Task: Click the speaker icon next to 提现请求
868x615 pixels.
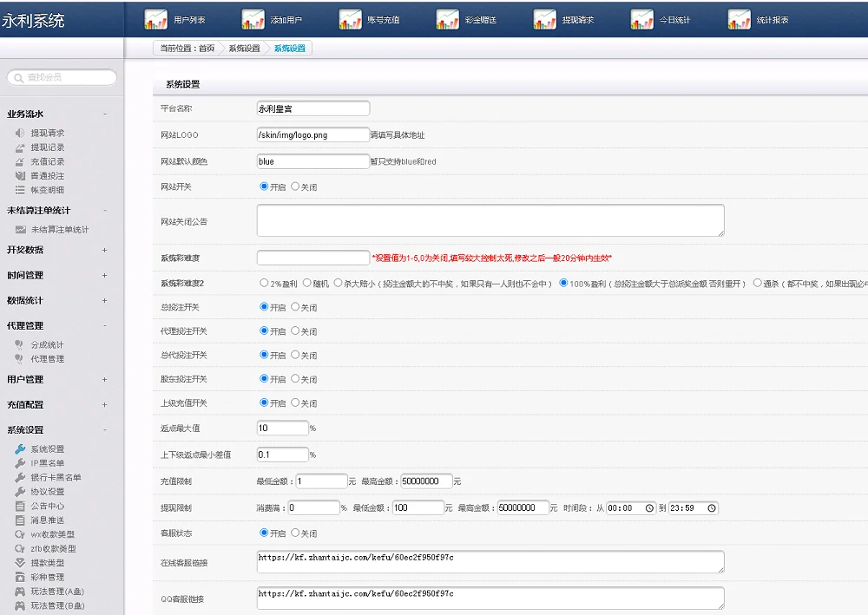Action: pyautogui.click(x=20, y=134)
